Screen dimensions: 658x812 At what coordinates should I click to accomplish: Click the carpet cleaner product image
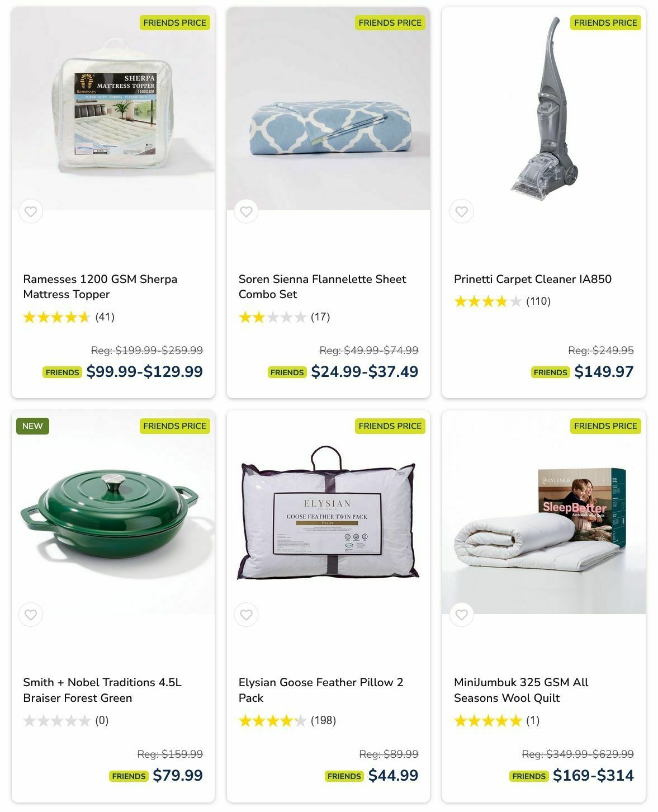544,108
